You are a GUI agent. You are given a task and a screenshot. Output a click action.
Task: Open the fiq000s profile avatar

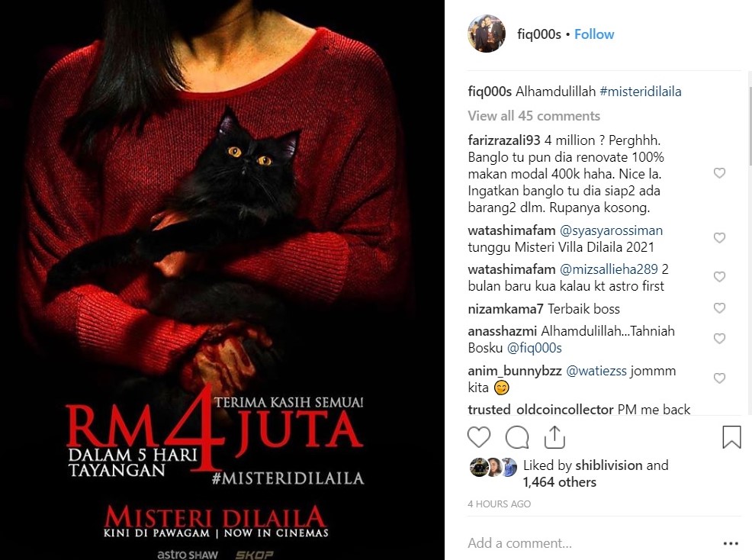point(487,34)
